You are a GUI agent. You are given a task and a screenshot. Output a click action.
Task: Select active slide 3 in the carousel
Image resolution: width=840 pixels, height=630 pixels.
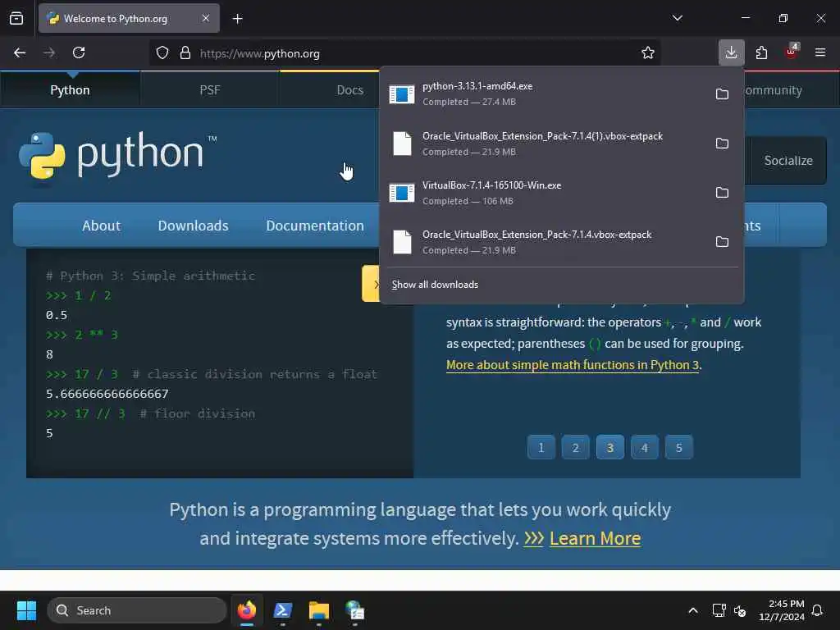610,447
